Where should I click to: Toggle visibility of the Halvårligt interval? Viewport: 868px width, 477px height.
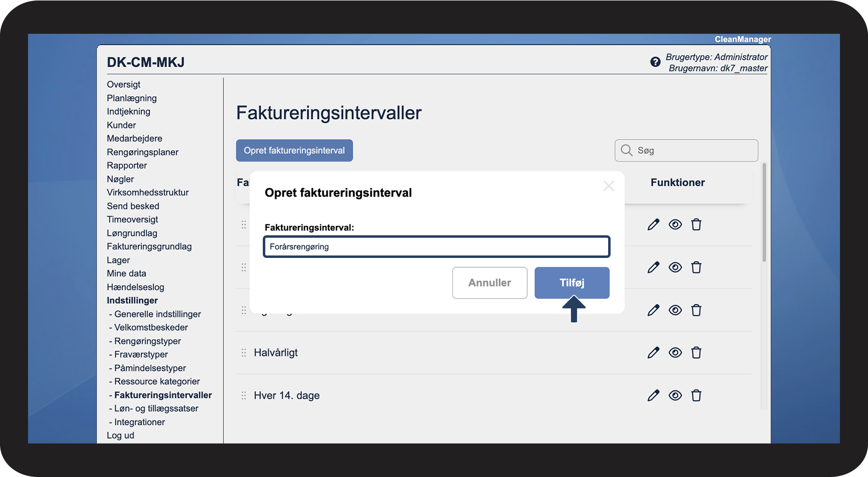point(675,353)
